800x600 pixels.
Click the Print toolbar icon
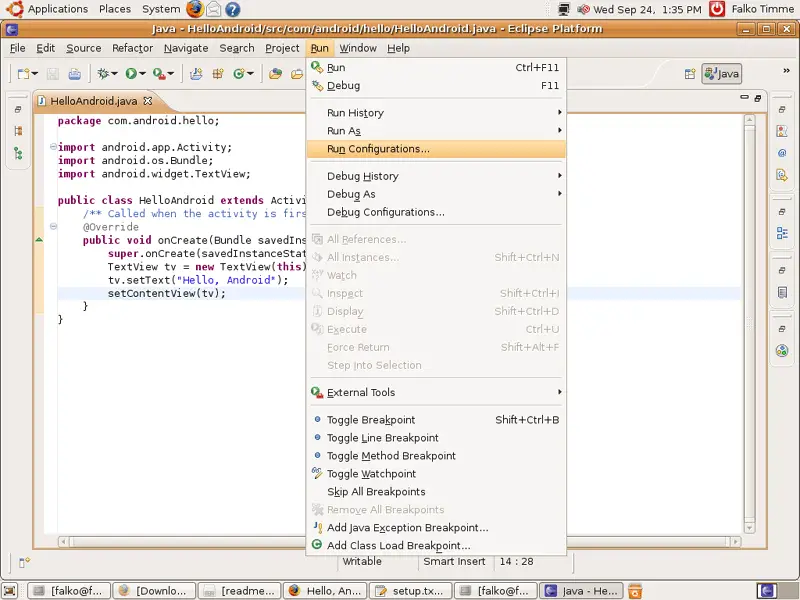pos(74,74)
